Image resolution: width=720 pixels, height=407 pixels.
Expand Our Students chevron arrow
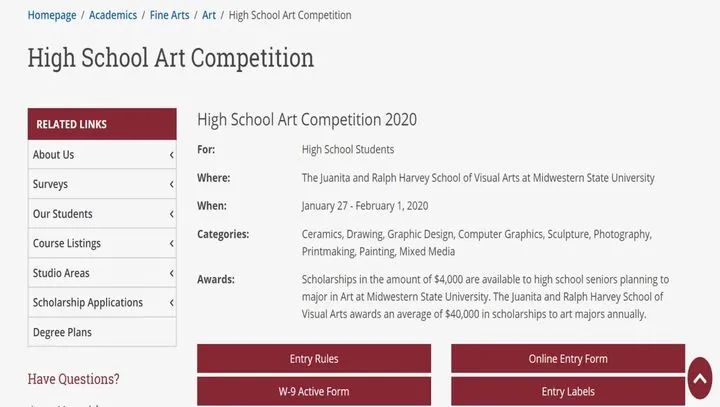(171, 214)
